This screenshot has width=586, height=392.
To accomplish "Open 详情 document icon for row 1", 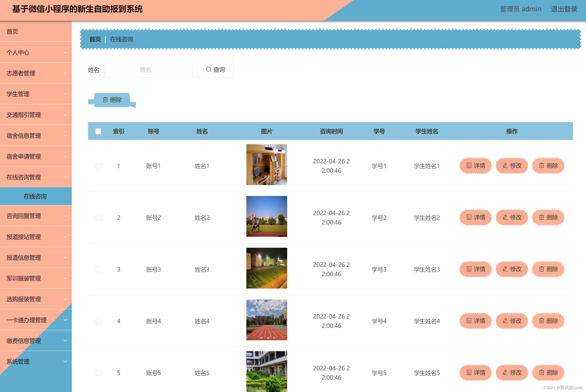I will tap(469, 165).
